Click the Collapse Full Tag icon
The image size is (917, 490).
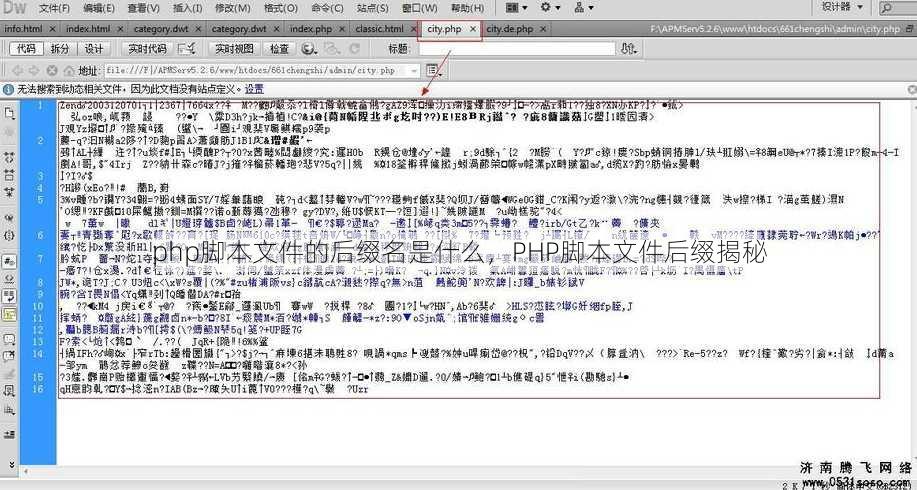pyautogui.click(x=9, y=157)
